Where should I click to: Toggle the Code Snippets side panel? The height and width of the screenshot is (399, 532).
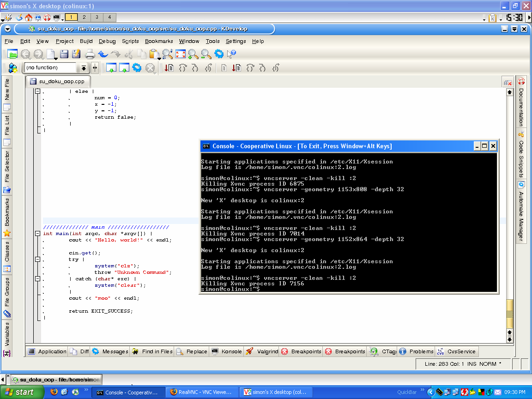pyautogui.click(x=521, y=154)
